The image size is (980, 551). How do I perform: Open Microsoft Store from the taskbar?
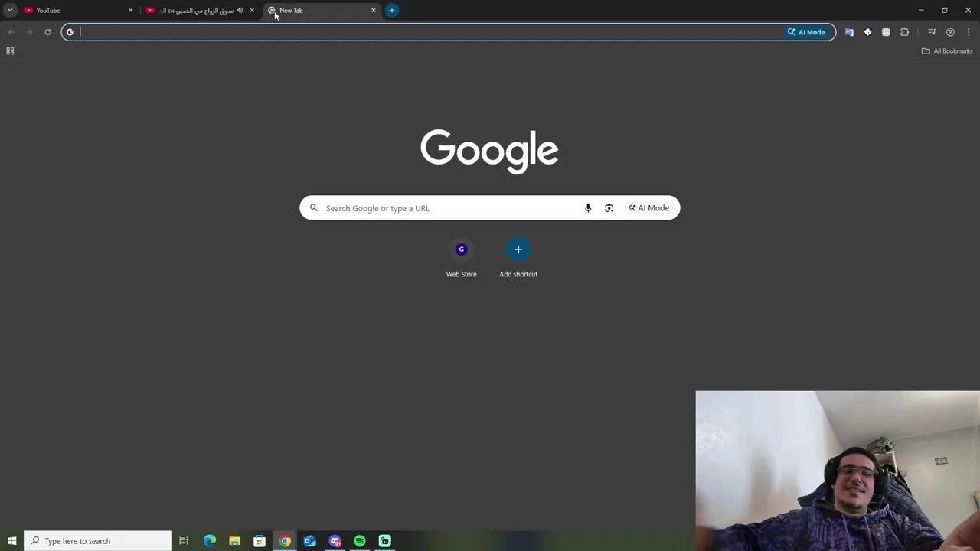pos(260,541)
